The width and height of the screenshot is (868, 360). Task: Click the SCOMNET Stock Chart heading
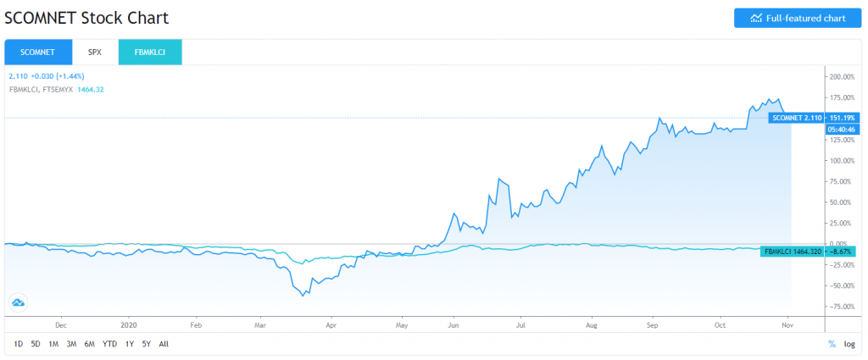click(86, 18)
